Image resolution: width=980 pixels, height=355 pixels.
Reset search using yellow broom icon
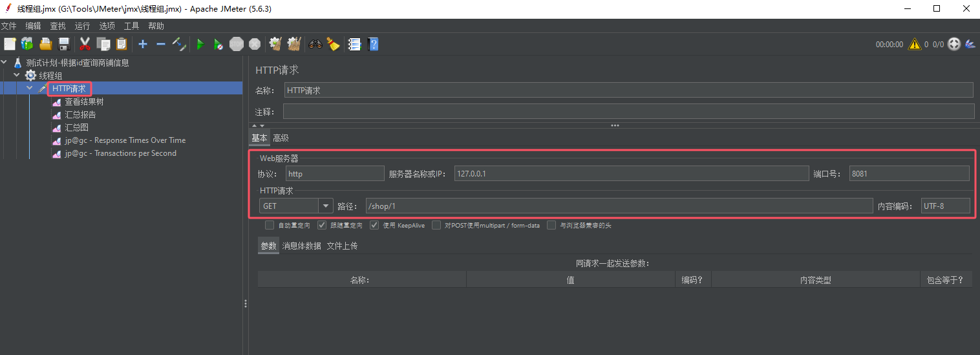[333, 44]
